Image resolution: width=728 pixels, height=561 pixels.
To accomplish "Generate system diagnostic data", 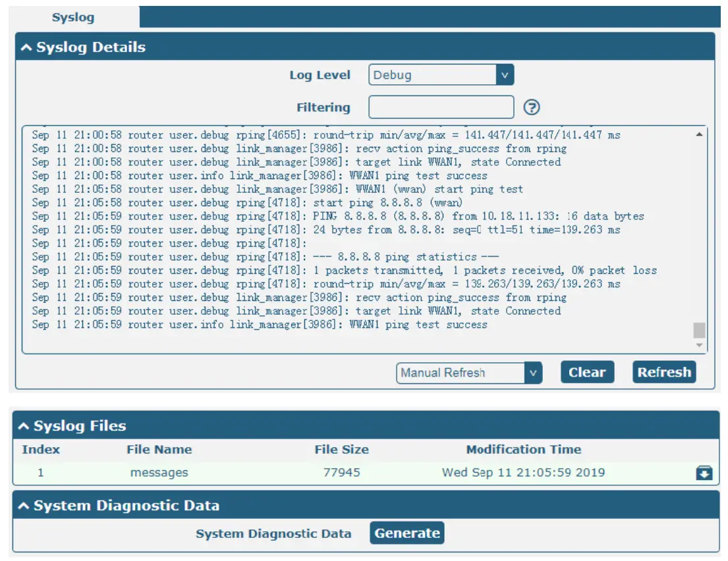I will point(407,533).
